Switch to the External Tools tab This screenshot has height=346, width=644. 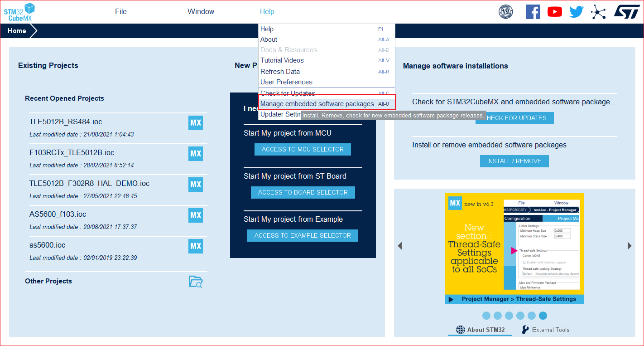(546, 330)
